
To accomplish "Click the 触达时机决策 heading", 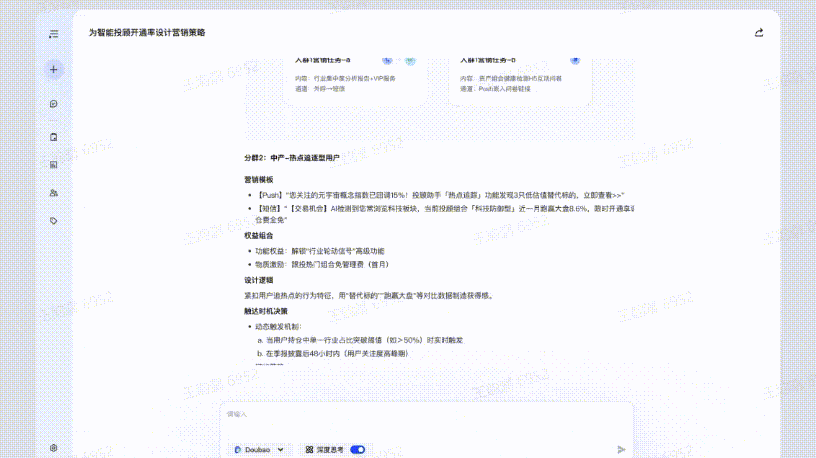I will (266, 311).
